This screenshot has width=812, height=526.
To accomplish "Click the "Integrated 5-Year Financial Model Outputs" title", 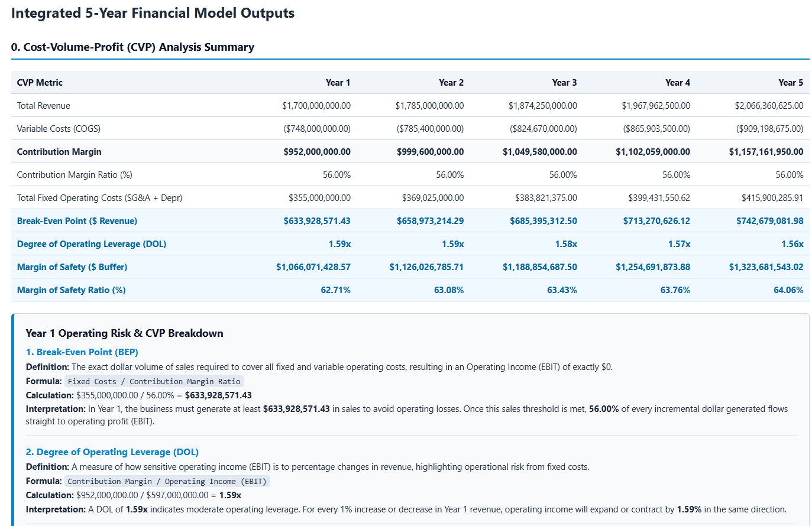I will click(x=153, y=13).
